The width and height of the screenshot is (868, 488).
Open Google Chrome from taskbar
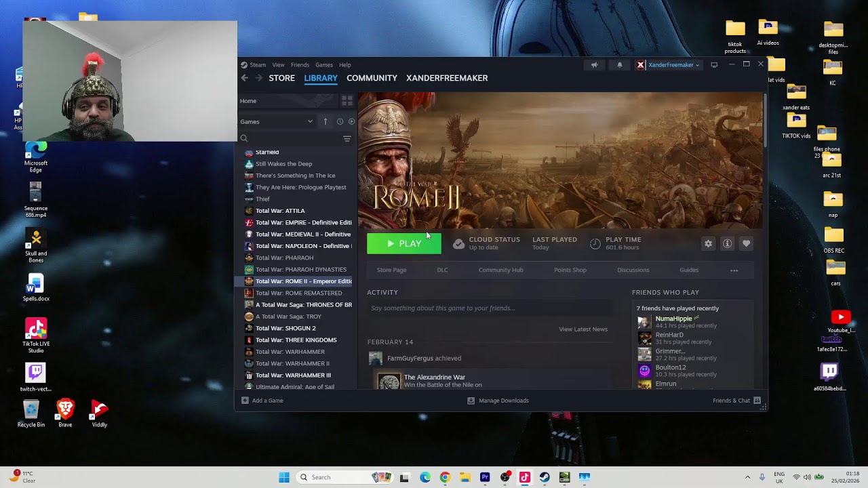click(x=445, y=477)
